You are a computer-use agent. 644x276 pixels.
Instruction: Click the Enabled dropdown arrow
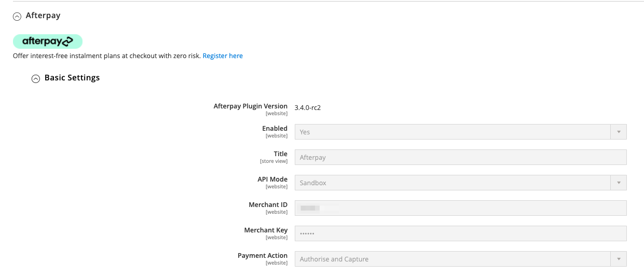[619, 132]
